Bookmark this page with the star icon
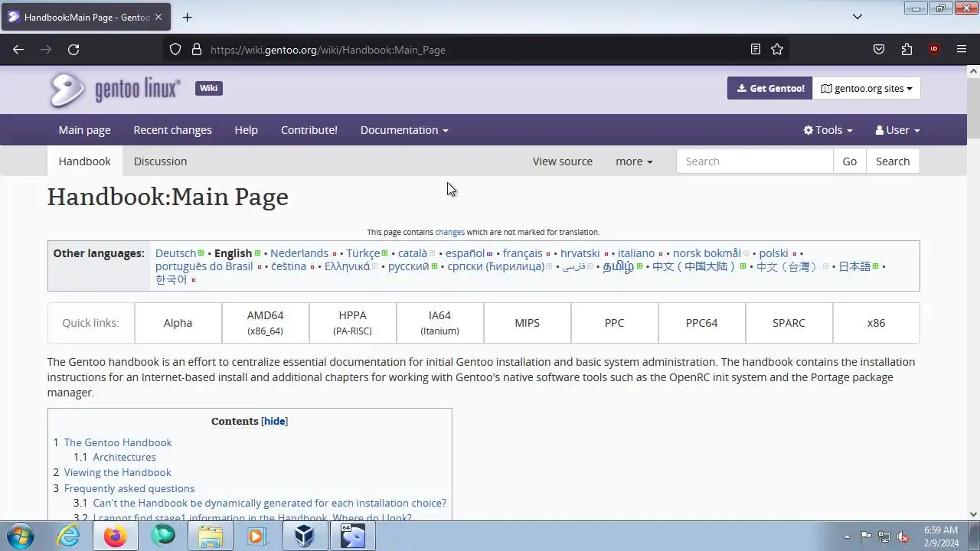This screenshot has height=551, width=980. click(777, 50)
